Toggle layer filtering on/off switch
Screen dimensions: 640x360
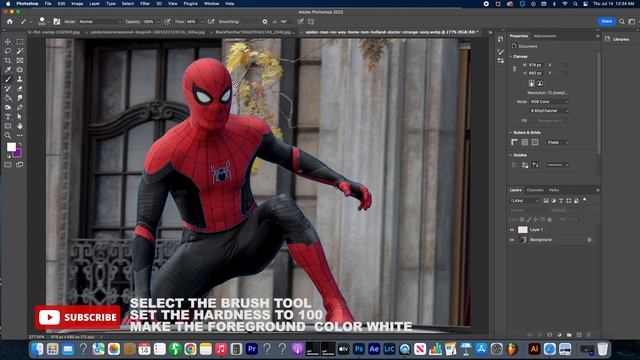click(584, 200)
